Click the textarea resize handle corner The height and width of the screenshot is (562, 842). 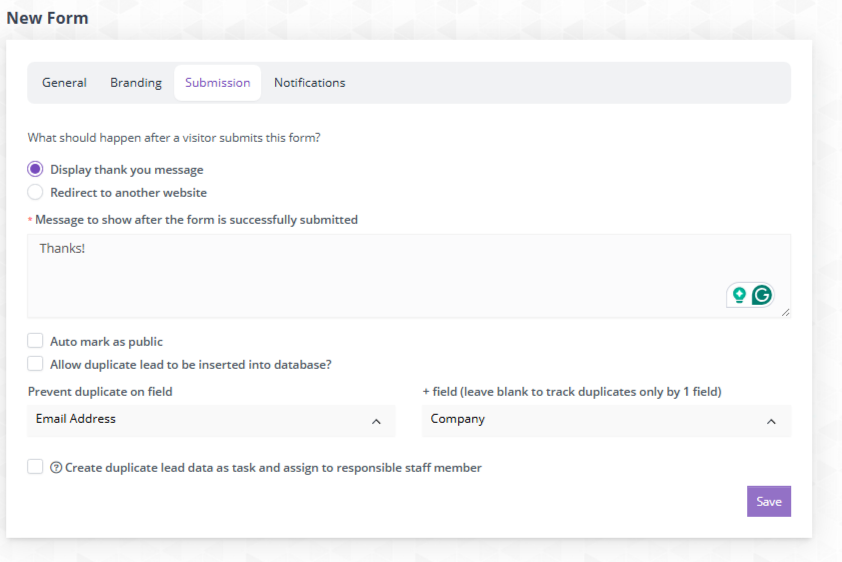786,312
